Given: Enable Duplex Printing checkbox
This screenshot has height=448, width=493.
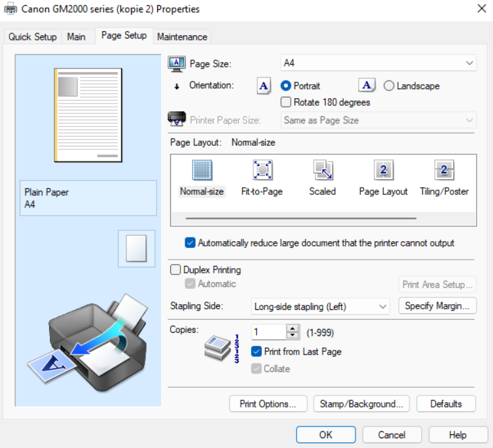Looking at the screenshot, I should click(175, 269).
